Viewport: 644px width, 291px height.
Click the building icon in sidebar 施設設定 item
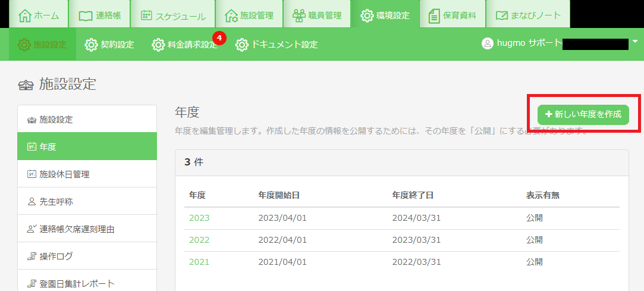point(32,120)
